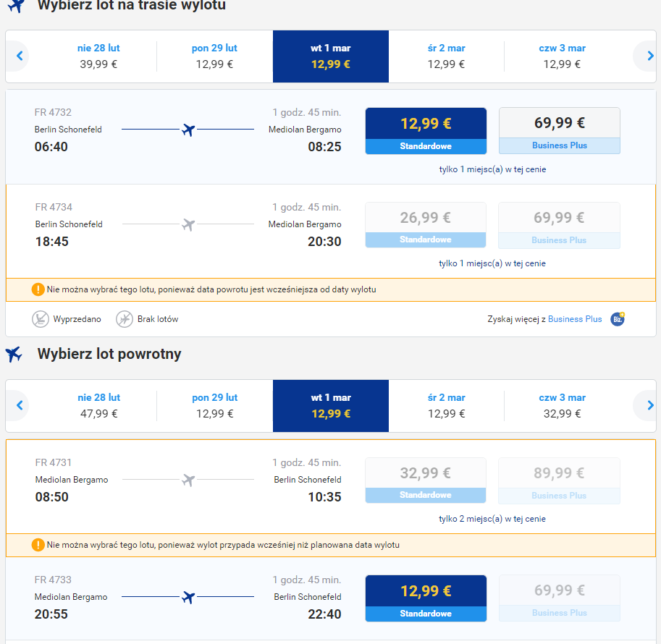Click plane icon on FR 4732 route line
The image size is (661, 644).
pyautogui.click(x=188, y=130)
